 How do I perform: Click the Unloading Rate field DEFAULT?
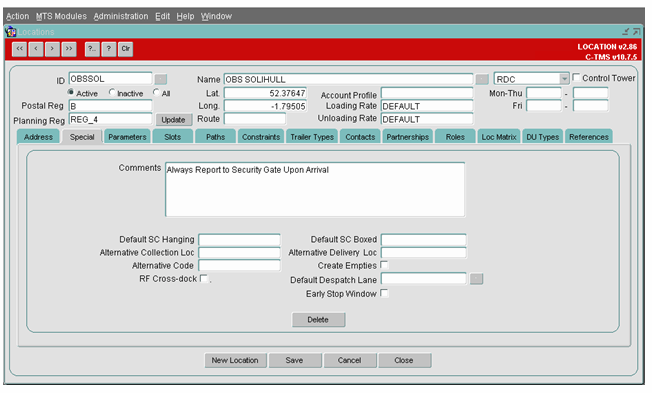(427, 119)
